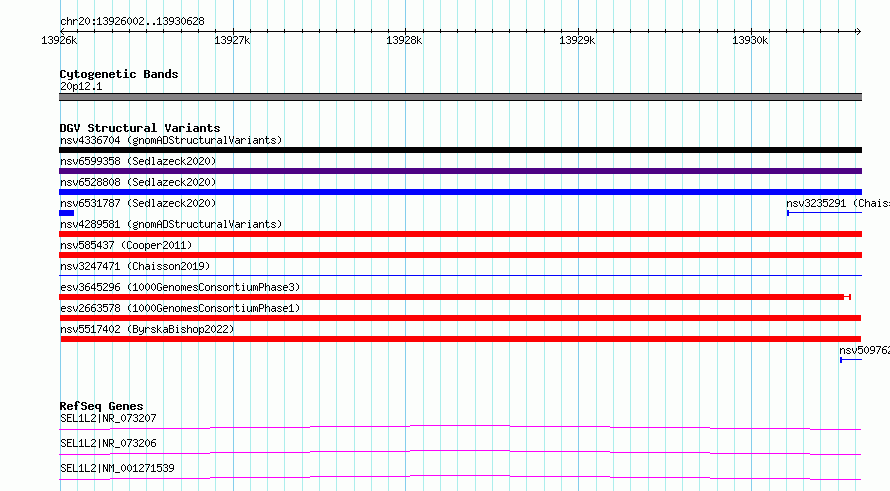Click the red nsv5517402 variant bar
890x491 pixels.
click(x=461, y=339)
